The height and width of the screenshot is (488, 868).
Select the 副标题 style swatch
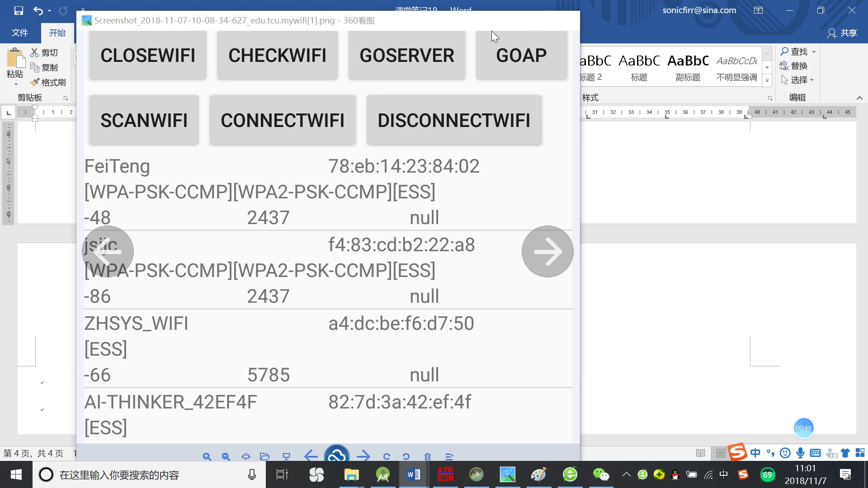[688, 68]
